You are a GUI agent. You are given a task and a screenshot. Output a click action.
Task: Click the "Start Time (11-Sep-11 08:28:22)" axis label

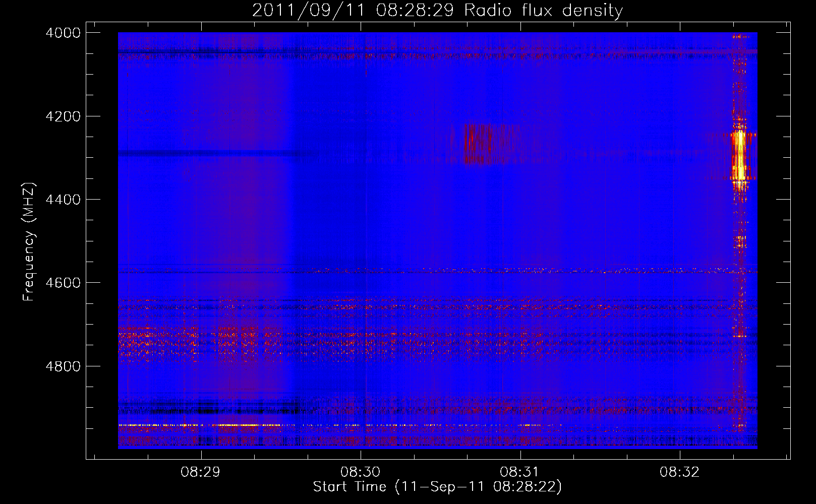coord(437,487)
